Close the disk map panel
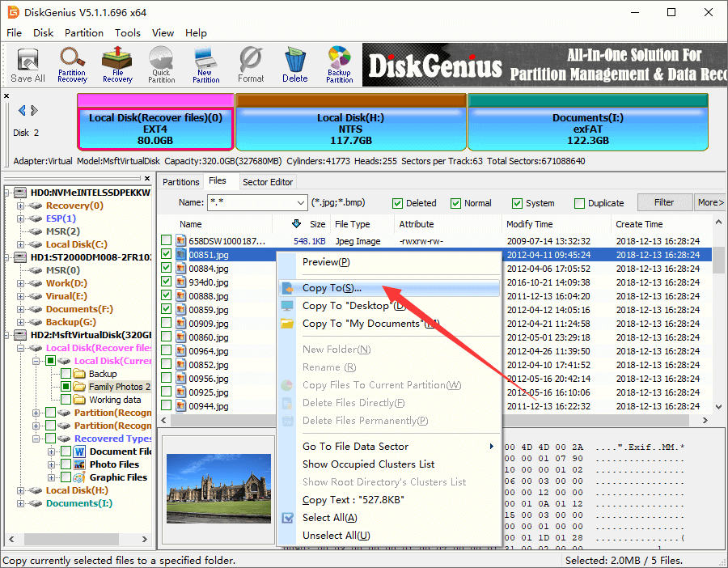This screenshot has width=728, height=568. coord(6,95)
